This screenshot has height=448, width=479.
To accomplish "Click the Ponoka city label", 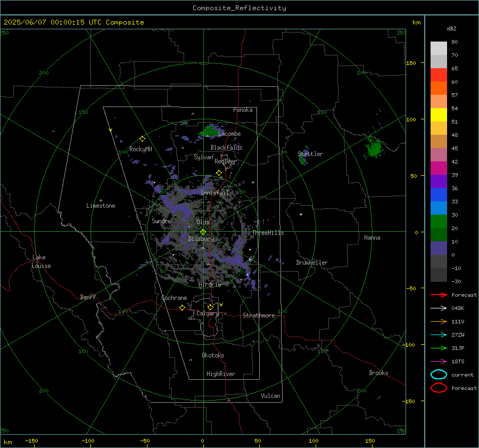I will (x=243, y=110).
